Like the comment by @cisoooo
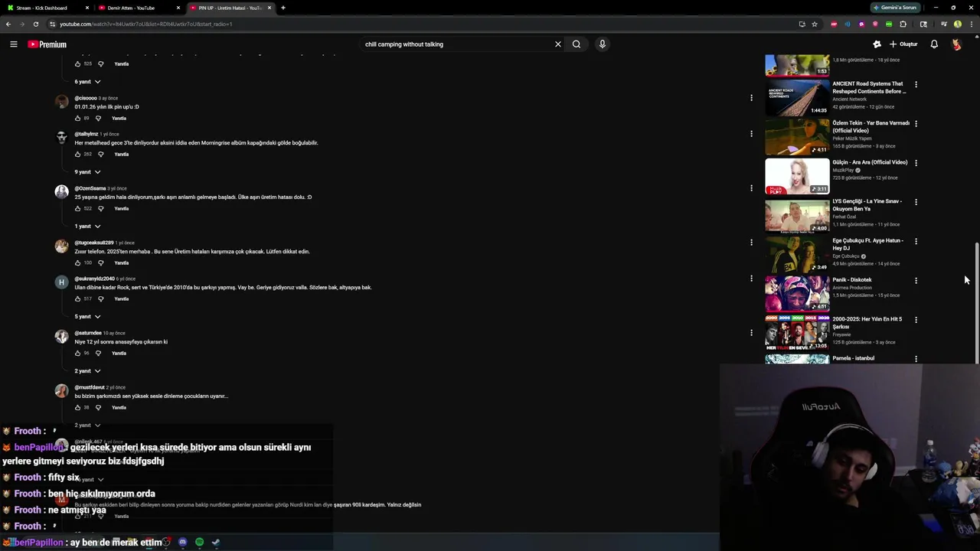 pos(77,119)
